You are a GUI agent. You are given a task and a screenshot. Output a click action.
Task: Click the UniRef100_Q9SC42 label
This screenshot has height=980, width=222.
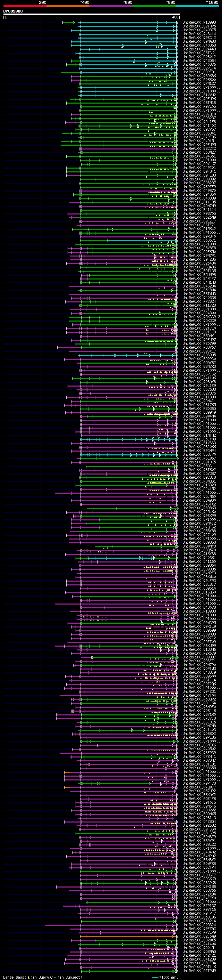click(x=199, y=38)
